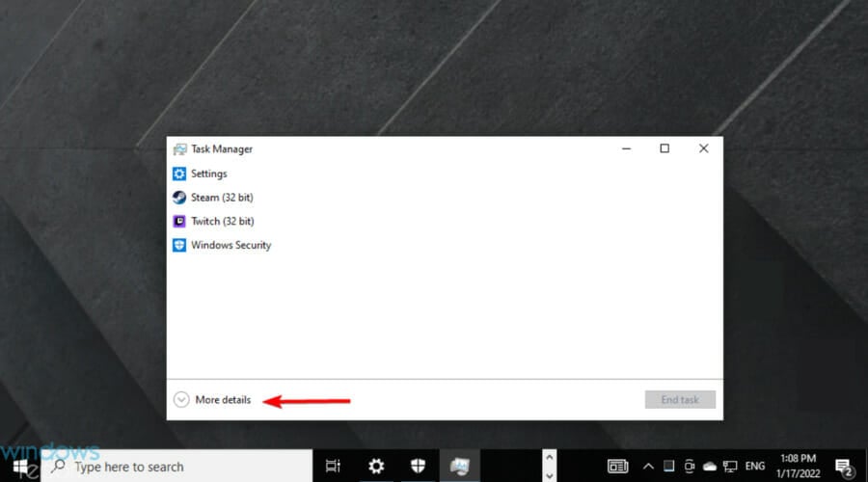The image size is (868, 482).
Task: Click the taskbar search box
Action: click(177, 467)
